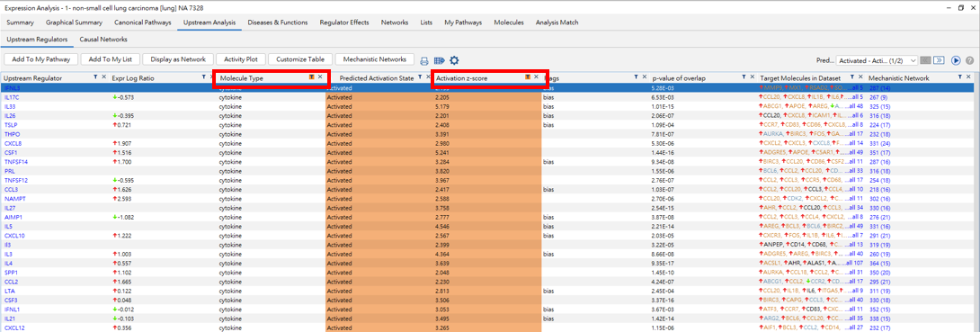Open settings gear icon in toolbar

click(454, 60)
